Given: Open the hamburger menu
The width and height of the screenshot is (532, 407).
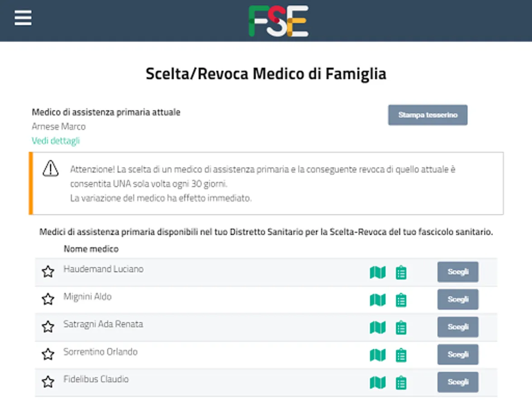Looking at the screenshot, I should 23,19.
